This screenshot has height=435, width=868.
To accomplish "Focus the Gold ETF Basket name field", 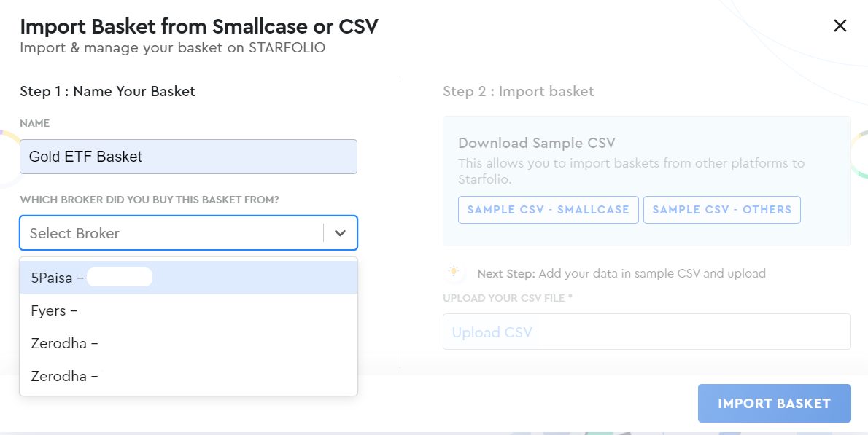I will 188,157.
